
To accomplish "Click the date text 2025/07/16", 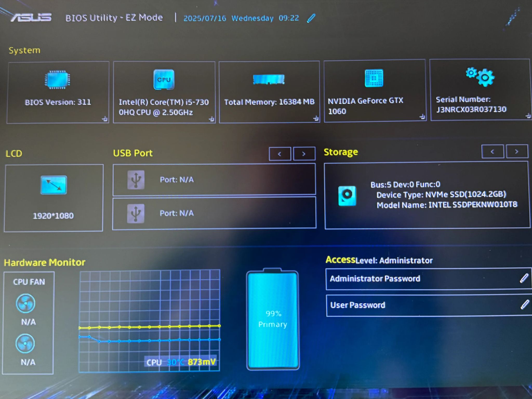I will tap(205, 18).
